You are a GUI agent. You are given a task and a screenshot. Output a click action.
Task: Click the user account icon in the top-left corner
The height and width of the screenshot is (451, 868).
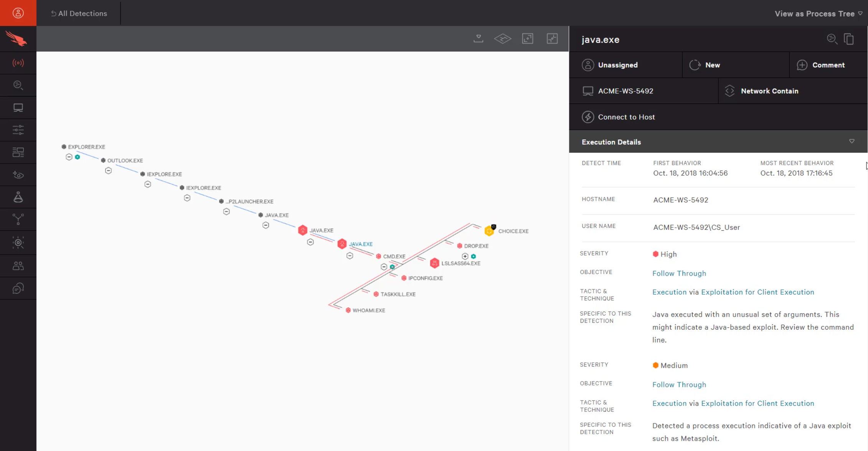18,13
